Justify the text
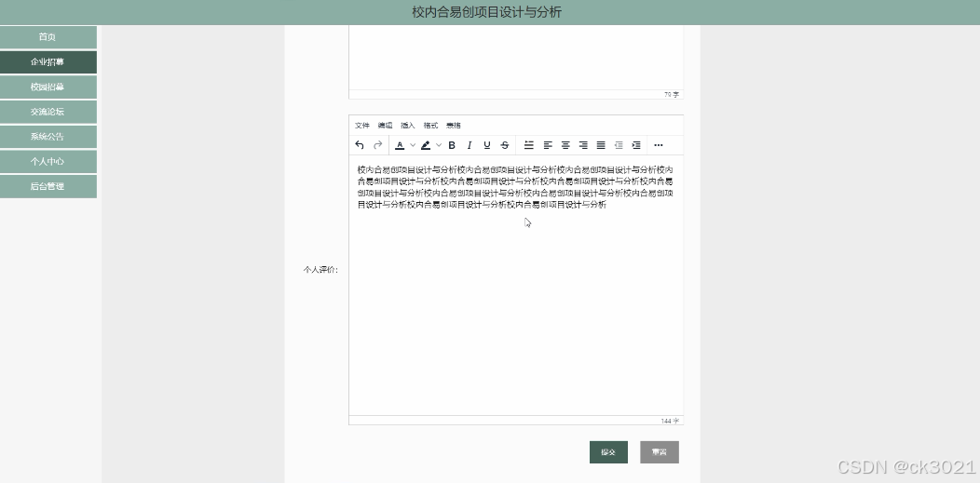Screen dimensions: 980x483 [601, 145]
